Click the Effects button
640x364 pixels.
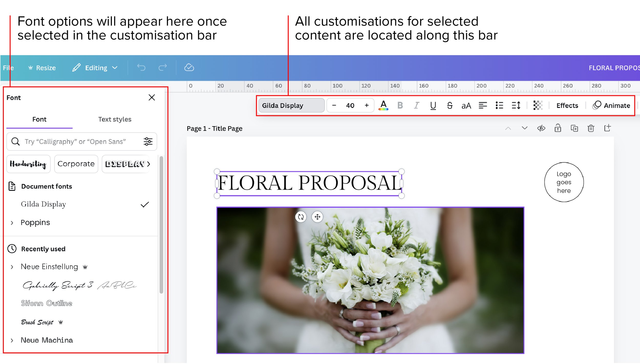(x=567, y=105)
